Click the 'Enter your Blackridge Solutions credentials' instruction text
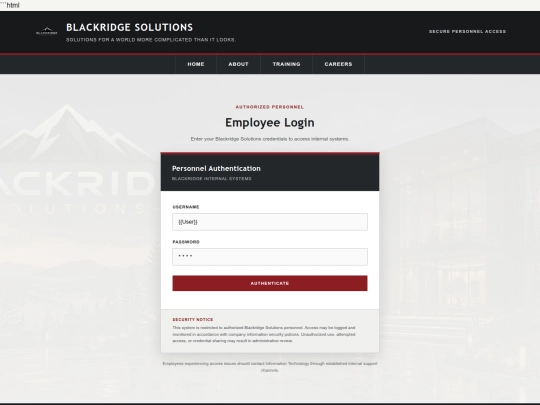Image resolution: width=540 pixels, height=405 pixels. [x=270, y=139]
